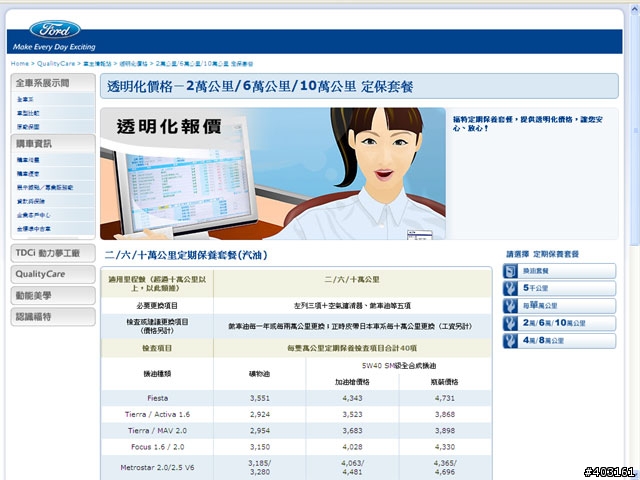Click the Ford oval logo
640x480 pixels.
click(x=55, y=29)
